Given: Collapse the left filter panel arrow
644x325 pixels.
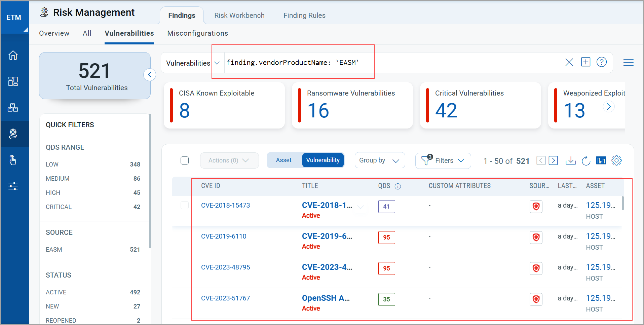Looking at the screenshot, I should (150, 75).
